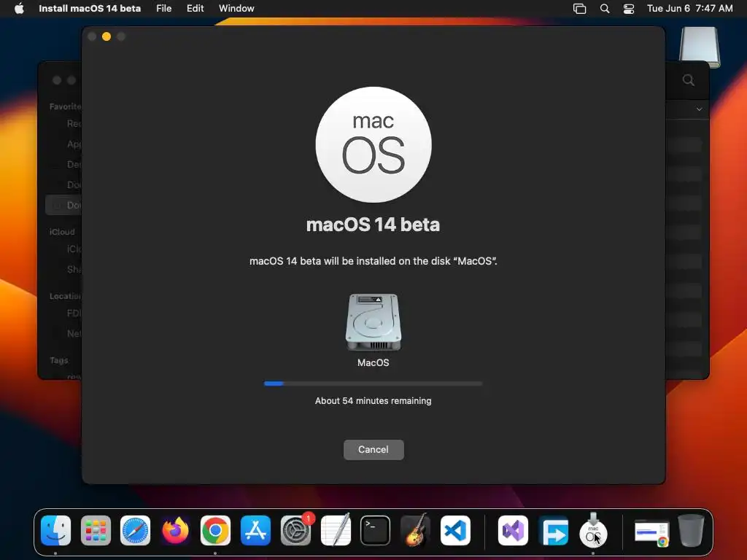Launch Google Chrome from the Dock

(215, 531)
